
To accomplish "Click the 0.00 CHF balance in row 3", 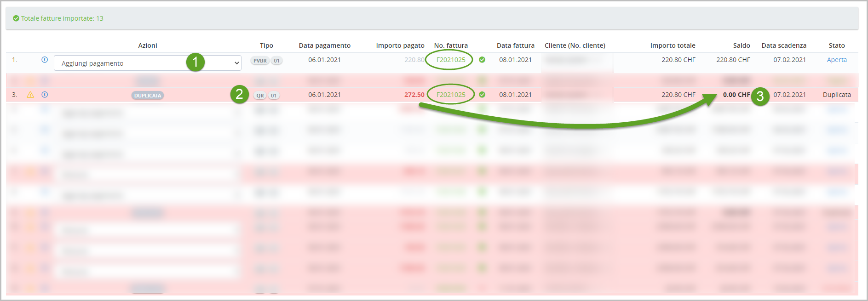I will coord(736,95).
